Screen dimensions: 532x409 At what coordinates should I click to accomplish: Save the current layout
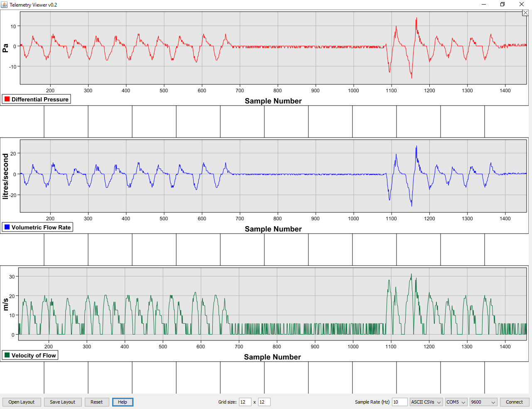[62, 402]
